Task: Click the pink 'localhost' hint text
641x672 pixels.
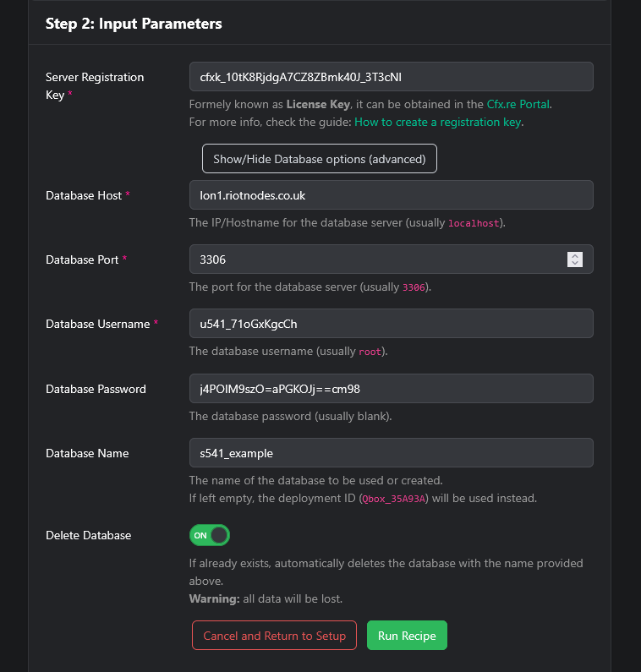Action: point(474,223)
